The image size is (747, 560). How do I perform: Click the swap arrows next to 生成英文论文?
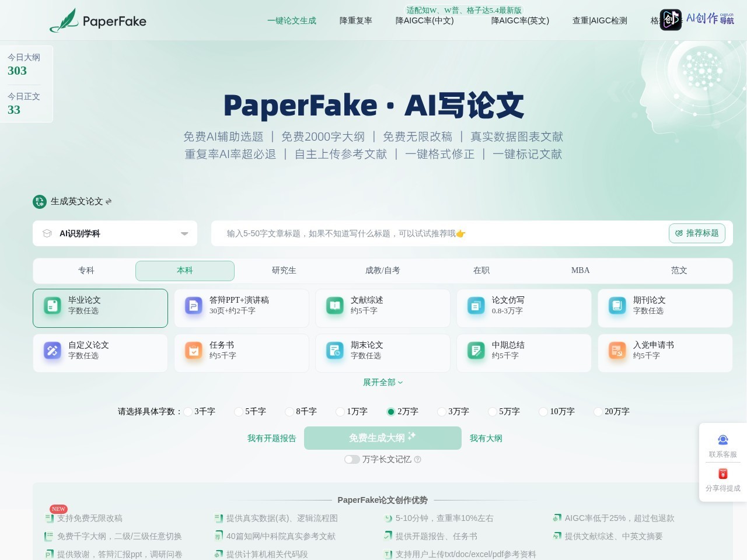109,201
